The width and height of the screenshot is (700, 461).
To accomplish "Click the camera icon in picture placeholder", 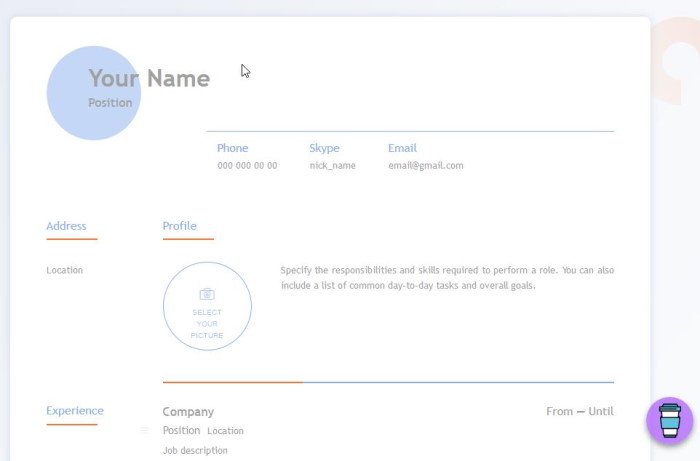I will coord(207,294).
